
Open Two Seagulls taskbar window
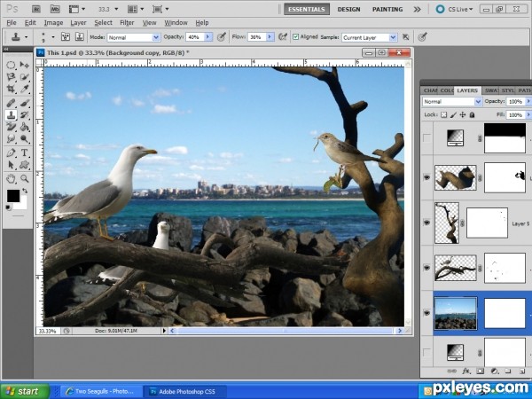tap(101, 391)
